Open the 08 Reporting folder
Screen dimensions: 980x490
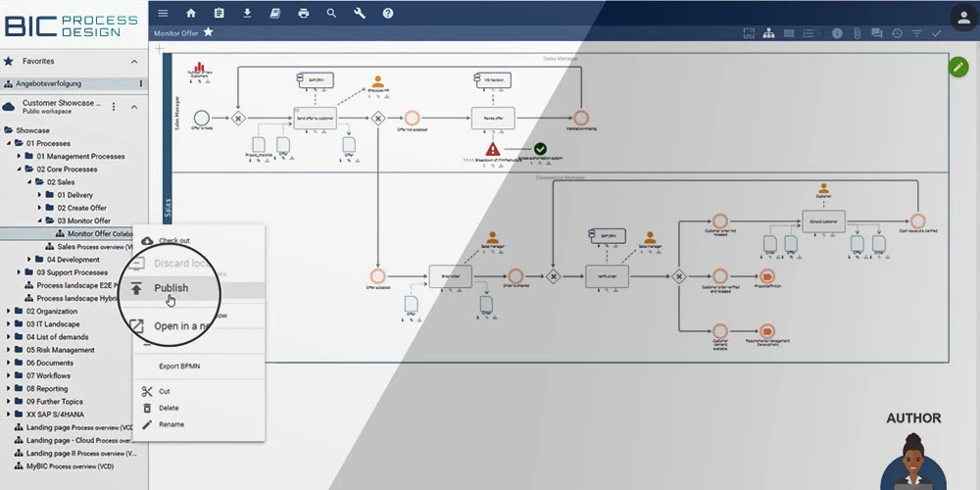(x=47, y=389)
